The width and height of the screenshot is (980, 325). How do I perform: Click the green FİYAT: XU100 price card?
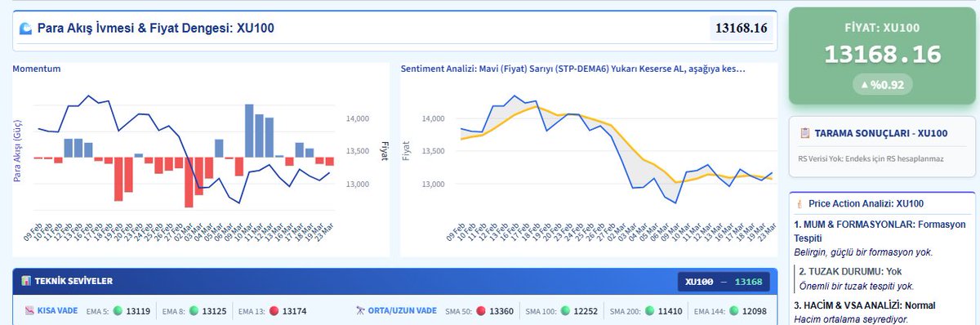882,56
